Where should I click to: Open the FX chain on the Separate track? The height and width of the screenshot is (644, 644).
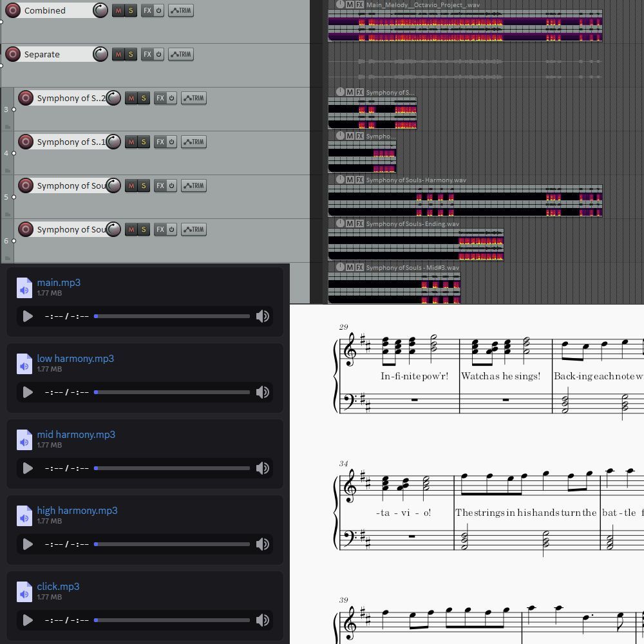point(147,54)
